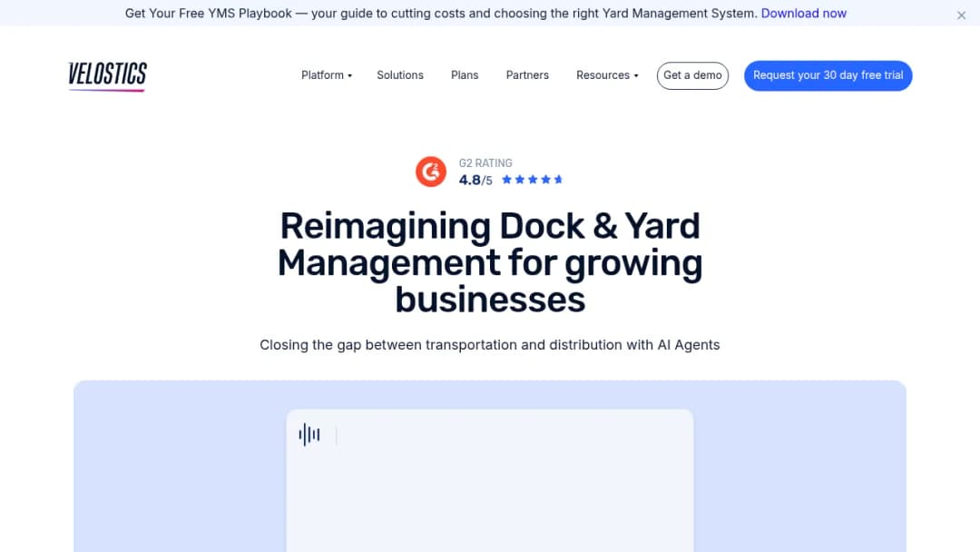Follow the Download now link
This screenshot has width=980, height=552.
coord(804,13)
